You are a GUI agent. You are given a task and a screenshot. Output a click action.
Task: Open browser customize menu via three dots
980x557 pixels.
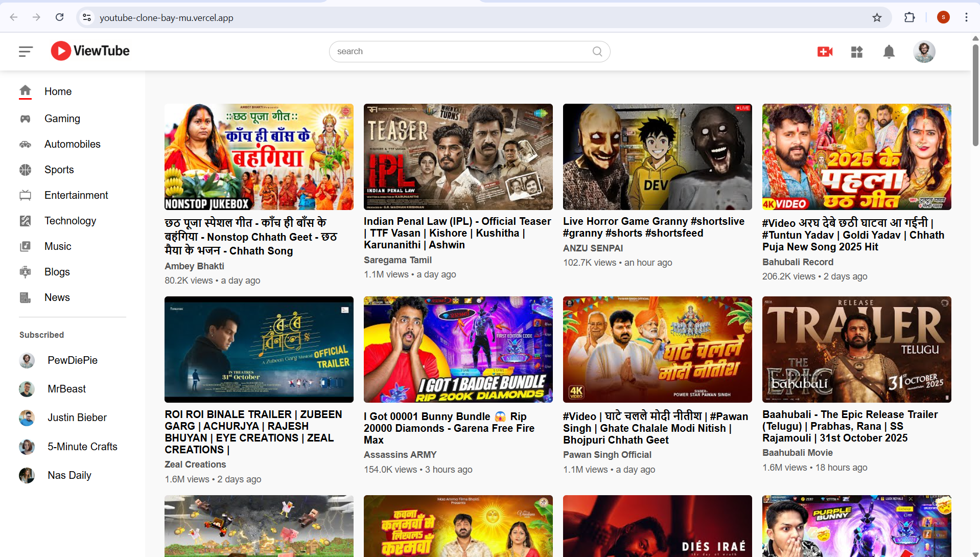966,17
